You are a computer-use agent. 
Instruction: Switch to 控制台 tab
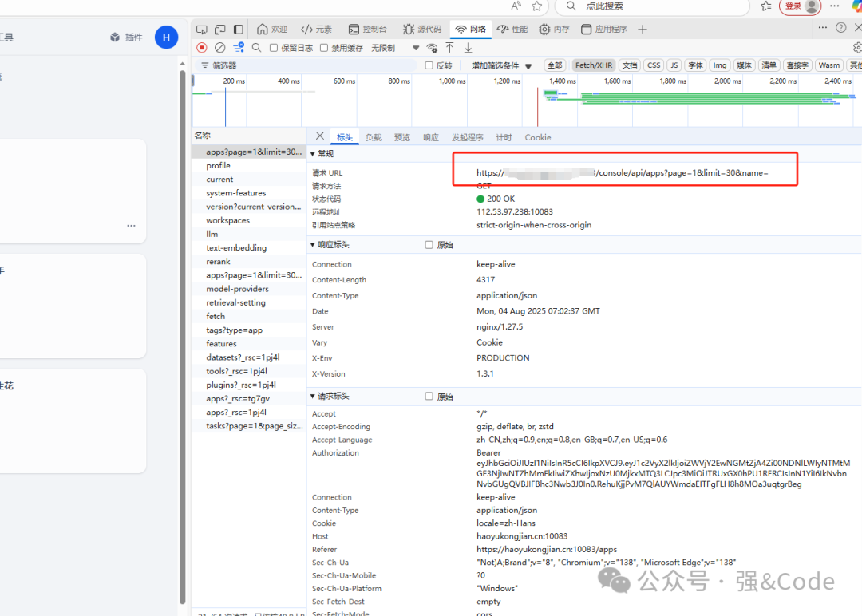[x=368, y=29]
